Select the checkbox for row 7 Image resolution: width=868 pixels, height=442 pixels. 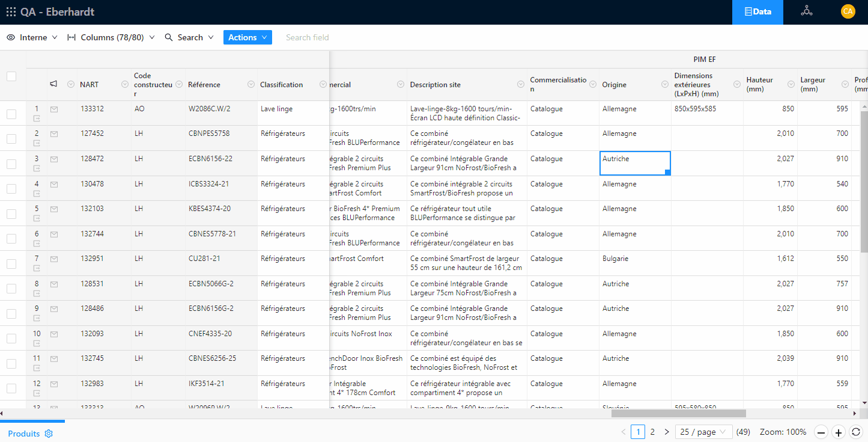point(11,263)
